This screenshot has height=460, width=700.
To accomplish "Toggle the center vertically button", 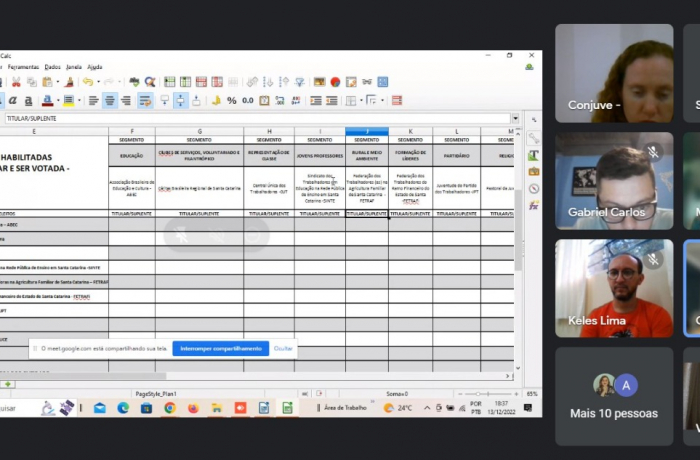I will [180, 100].
